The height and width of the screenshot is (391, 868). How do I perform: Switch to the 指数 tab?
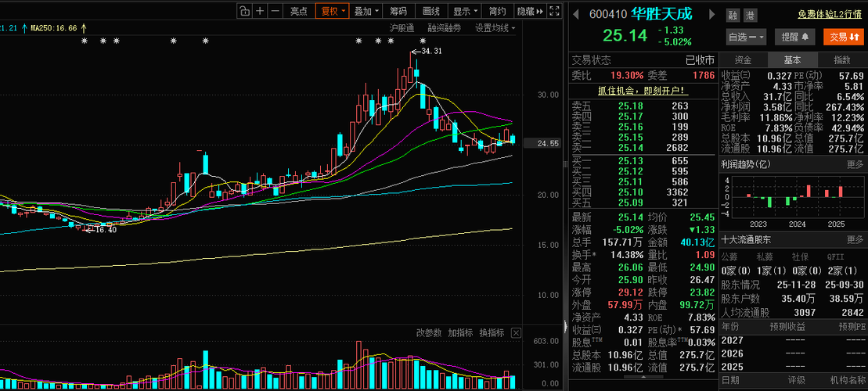(842, 60)
